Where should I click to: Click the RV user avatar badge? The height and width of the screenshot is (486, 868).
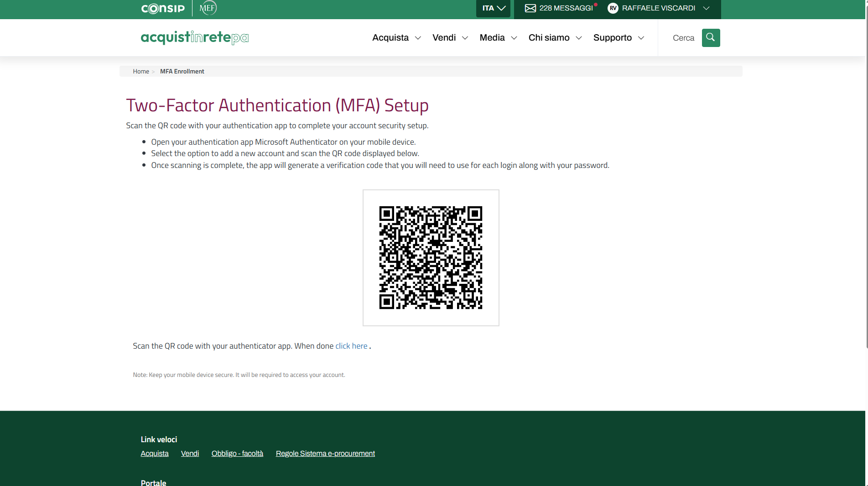(x=613, y=8)
